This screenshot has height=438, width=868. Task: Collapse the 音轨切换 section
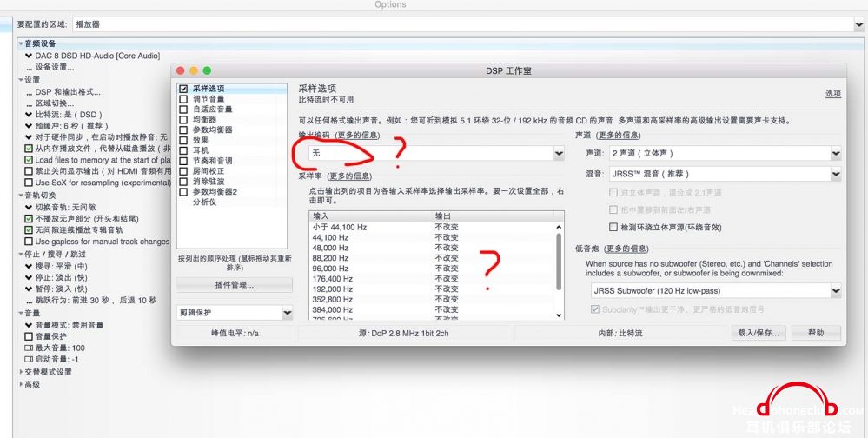click(x=21, y=196)
